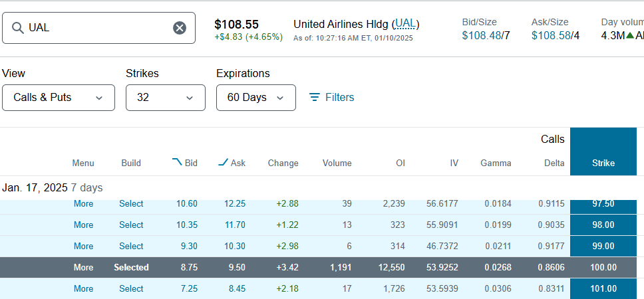This screenshot has width=644, height=299.
Task: Click the Build column header
Action: coord(131,163)
